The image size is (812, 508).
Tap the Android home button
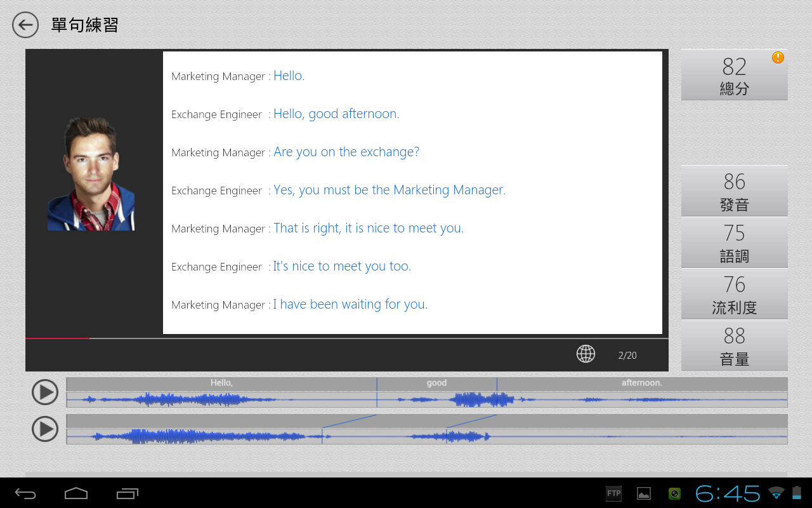click(76, 493)
